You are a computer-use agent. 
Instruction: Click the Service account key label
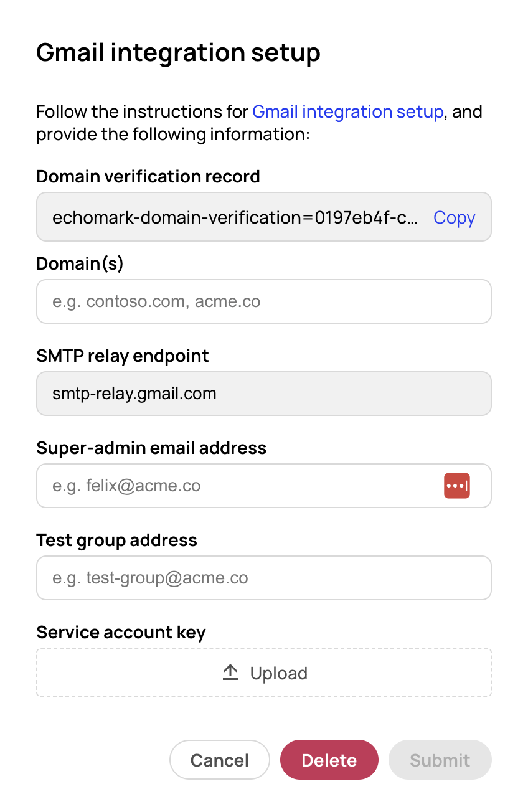click(121, 632)
